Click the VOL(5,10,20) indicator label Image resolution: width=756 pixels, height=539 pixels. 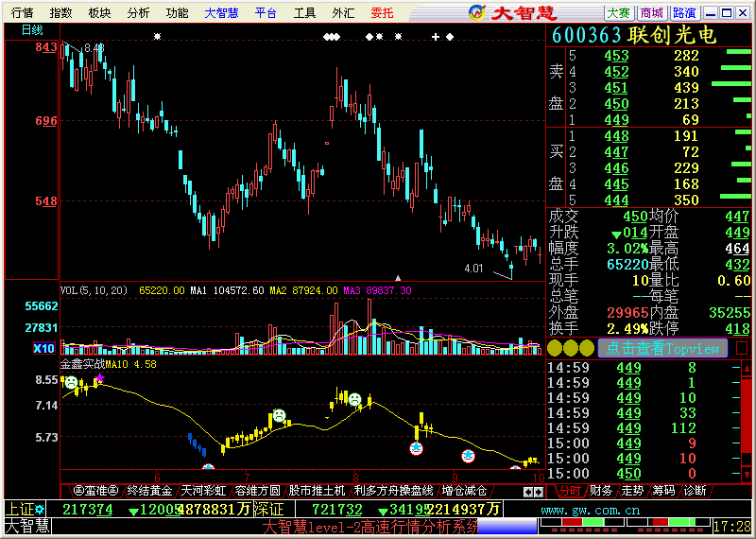94,290
